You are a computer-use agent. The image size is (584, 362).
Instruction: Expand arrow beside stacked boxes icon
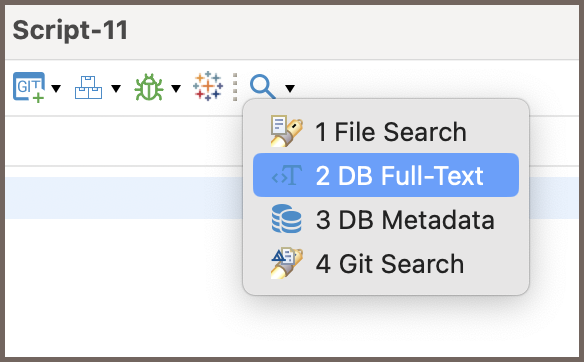coord(116,88)
